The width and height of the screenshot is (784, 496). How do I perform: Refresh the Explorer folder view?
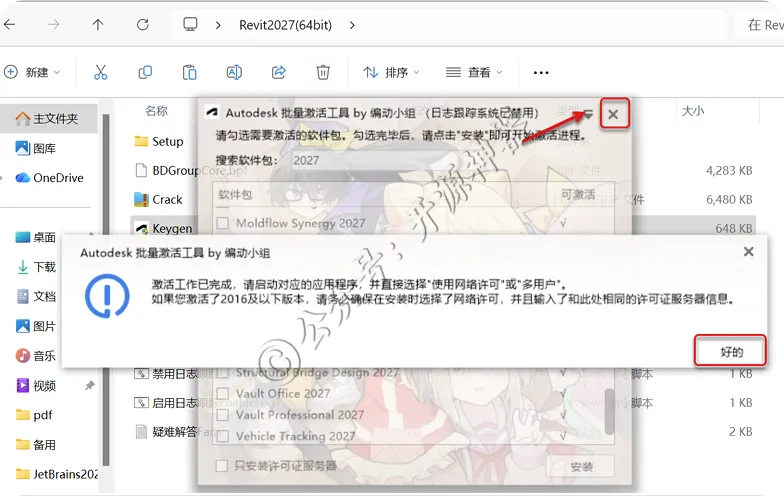[143, 24]
